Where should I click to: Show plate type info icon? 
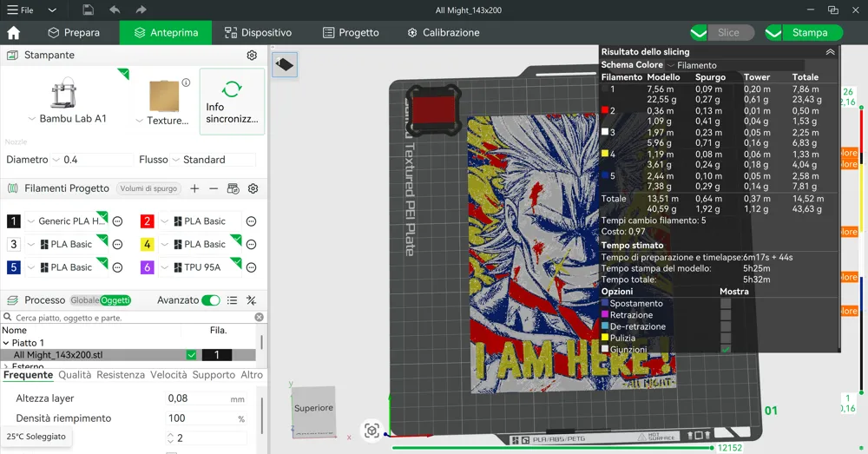click(187, 82)
